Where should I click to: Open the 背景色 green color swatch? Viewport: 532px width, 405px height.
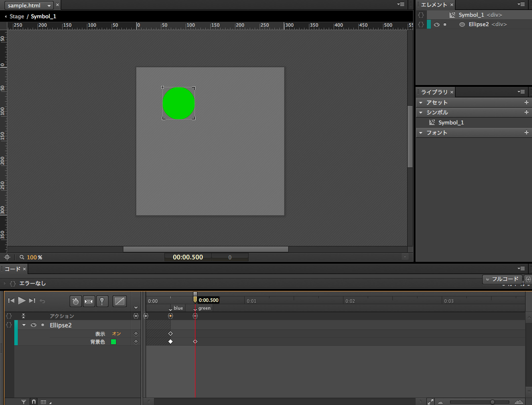point(114,342)
